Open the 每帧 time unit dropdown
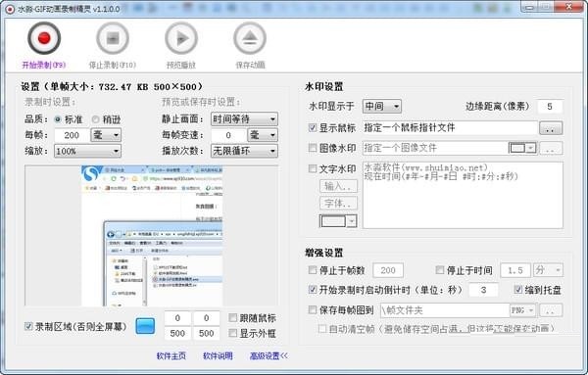The height and width of the screenshot is (375, 588). pos(106,135)
